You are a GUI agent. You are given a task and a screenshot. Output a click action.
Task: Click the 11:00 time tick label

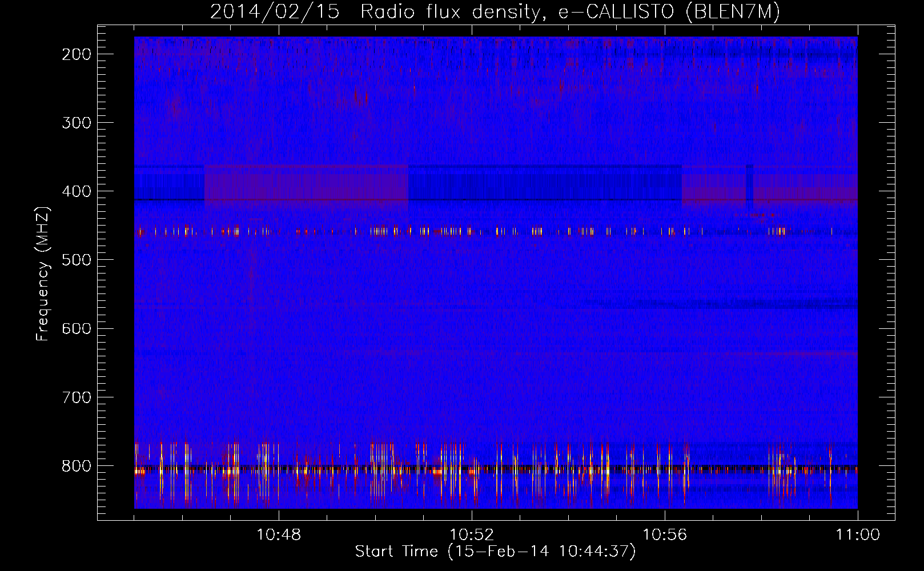[858, 535]
